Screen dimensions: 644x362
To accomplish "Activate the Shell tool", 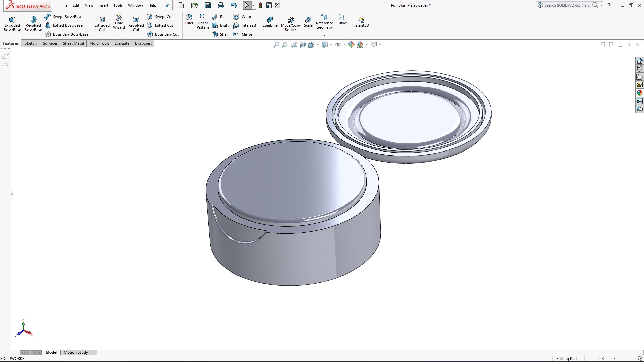I will coord(220,34).
